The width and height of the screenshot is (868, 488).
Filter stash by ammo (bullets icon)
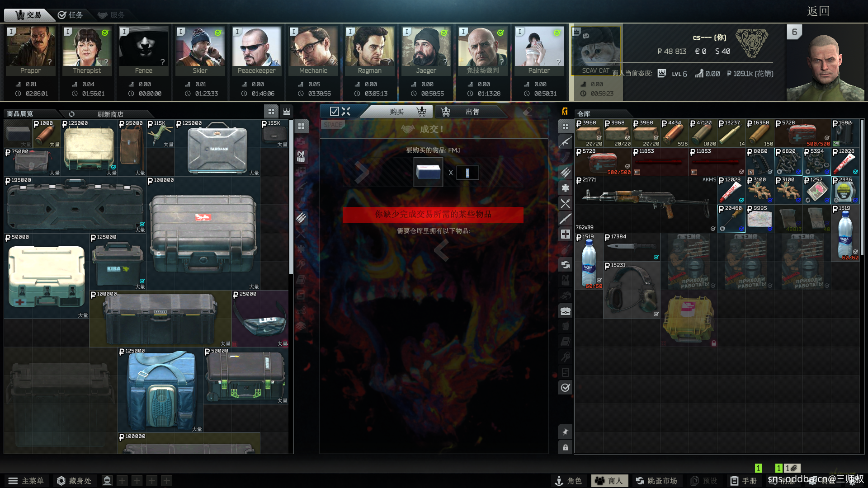[x=565, y=173]
